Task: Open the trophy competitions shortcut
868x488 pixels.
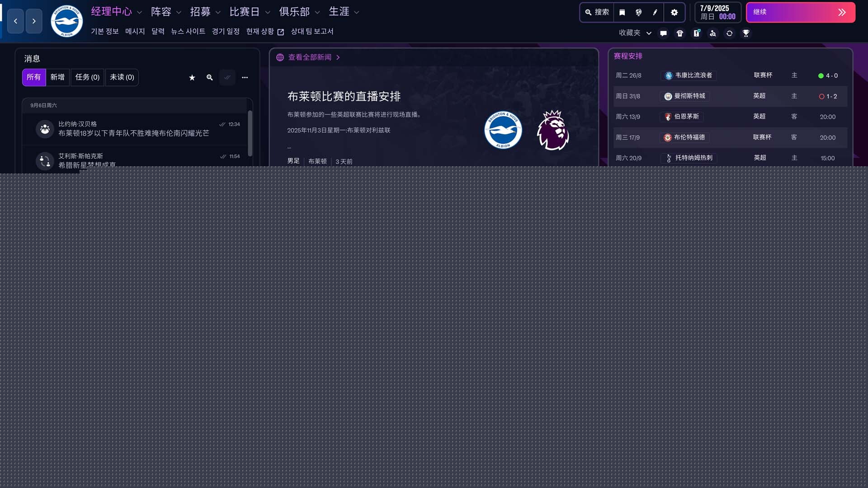Action: (x=746, y=33)
